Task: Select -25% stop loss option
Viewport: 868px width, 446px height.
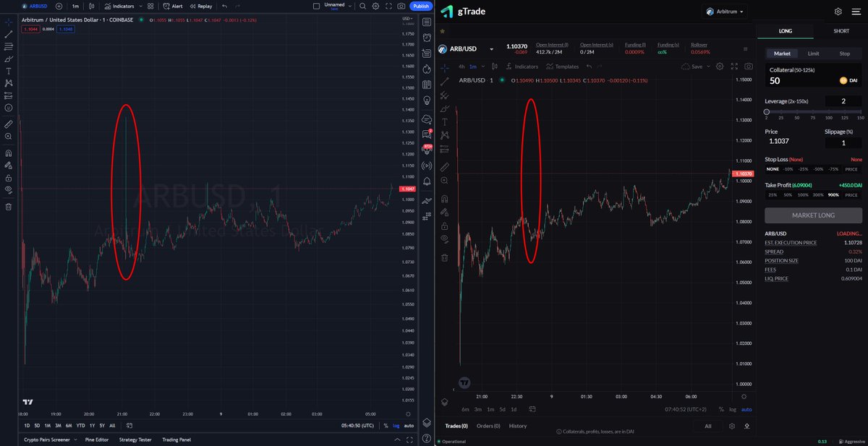Action: 803,169
